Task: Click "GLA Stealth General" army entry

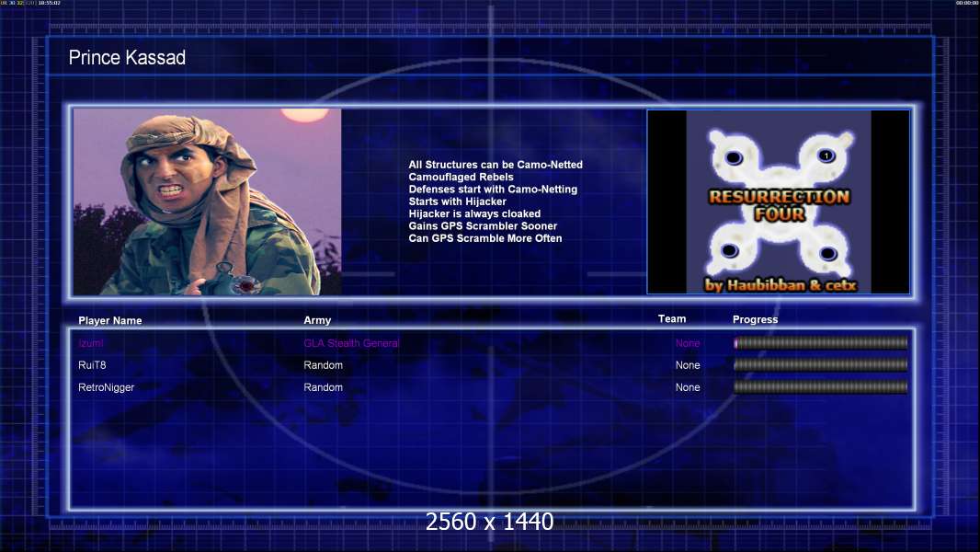Action: click(351, 343)
